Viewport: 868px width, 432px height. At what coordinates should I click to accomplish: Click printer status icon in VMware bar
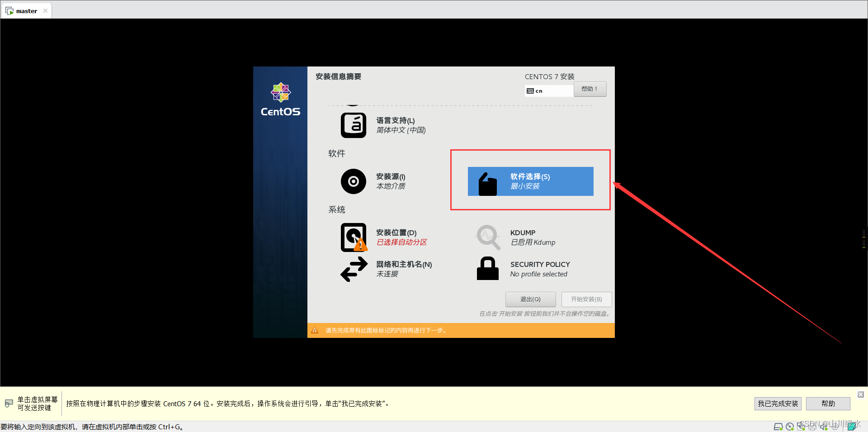pyautogui.click(x=812, y=427)
